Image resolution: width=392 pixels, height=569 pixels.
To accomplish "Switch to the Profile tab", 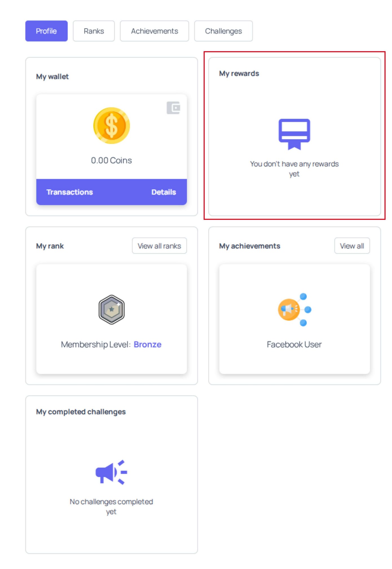I will [x=46, y=31].
